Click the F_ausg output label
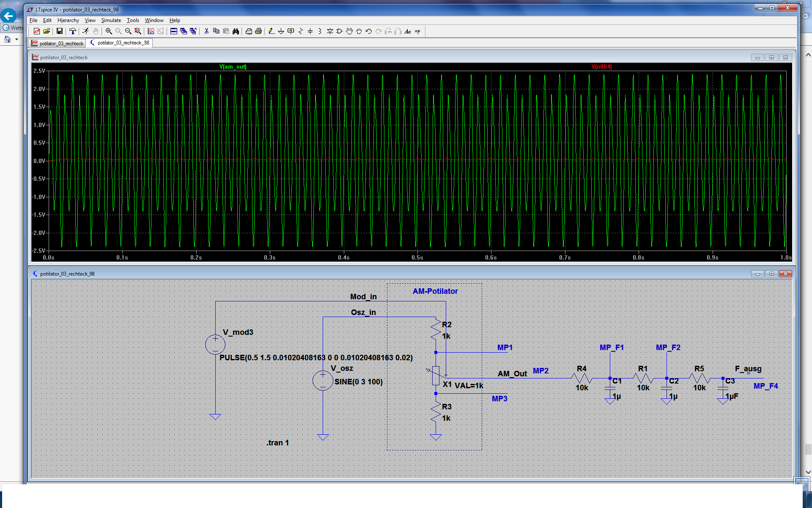Image resolution: width=812 pixels, height=508 pixels. coord(748,369)
